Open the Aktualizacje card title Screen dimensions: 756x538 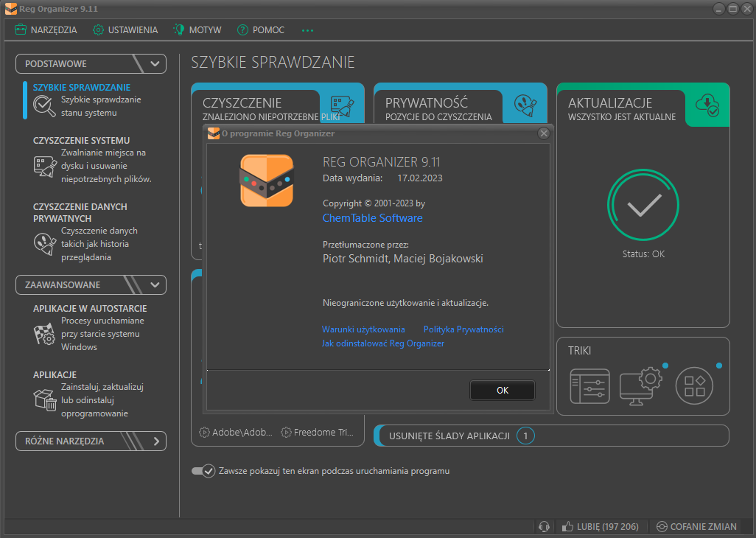(610, 102)
